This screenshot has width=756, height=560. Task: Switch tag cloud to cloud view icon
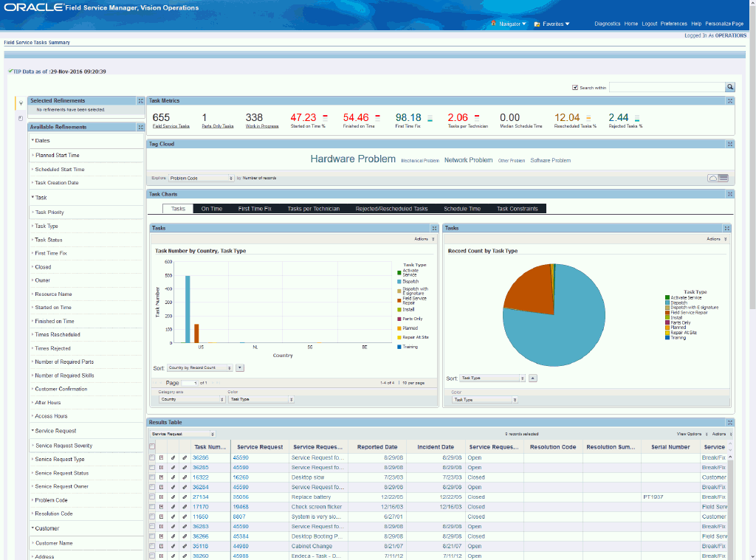pyautogui.click(x=712, y=179)
